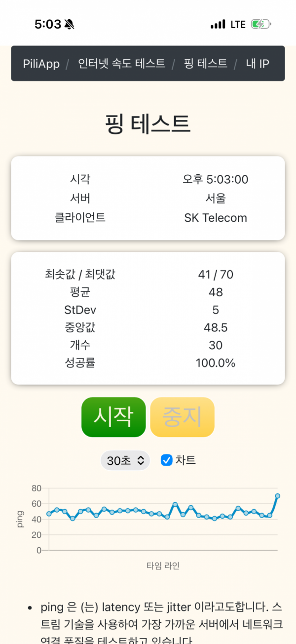This screenshot has width=296, height=644.
Task: Open the 30초 duration dropdown
Action: click(x=125, y=461)
